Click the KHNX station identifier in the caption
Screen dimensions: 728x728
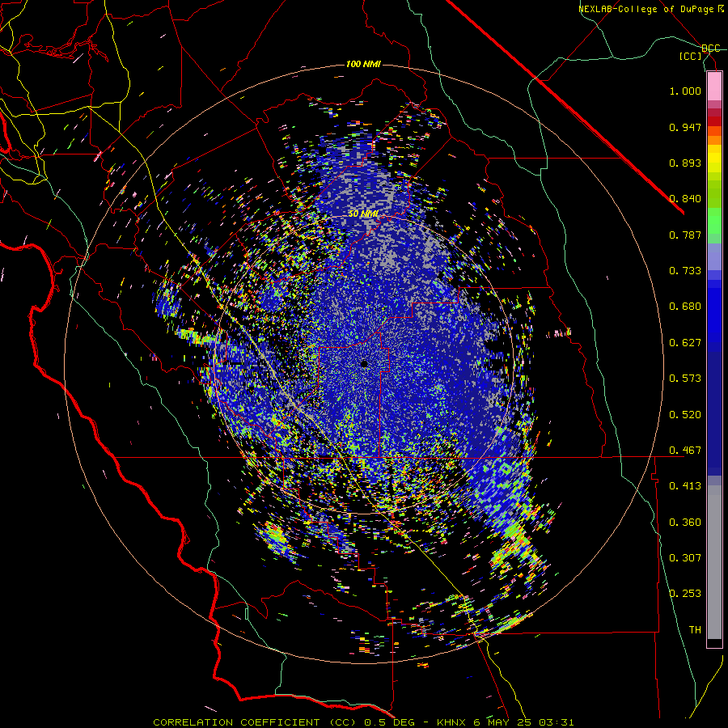pyautogui.click(x=451, y=722)
